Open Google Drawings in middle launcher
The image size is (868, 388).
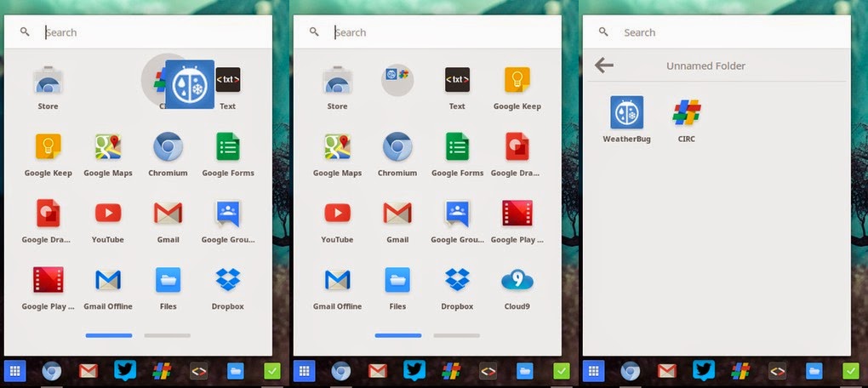click(x=517, y=146)
